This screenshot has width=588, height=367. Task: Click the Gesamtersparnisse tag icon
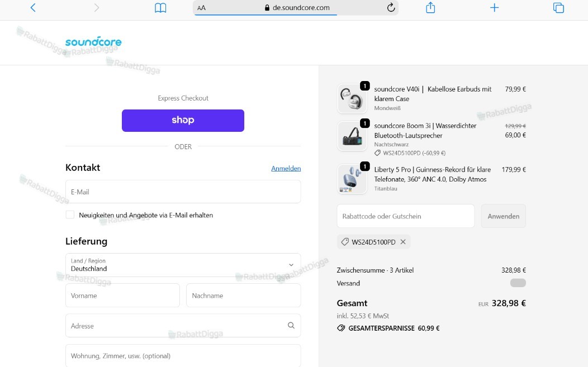tap(341, 328)
